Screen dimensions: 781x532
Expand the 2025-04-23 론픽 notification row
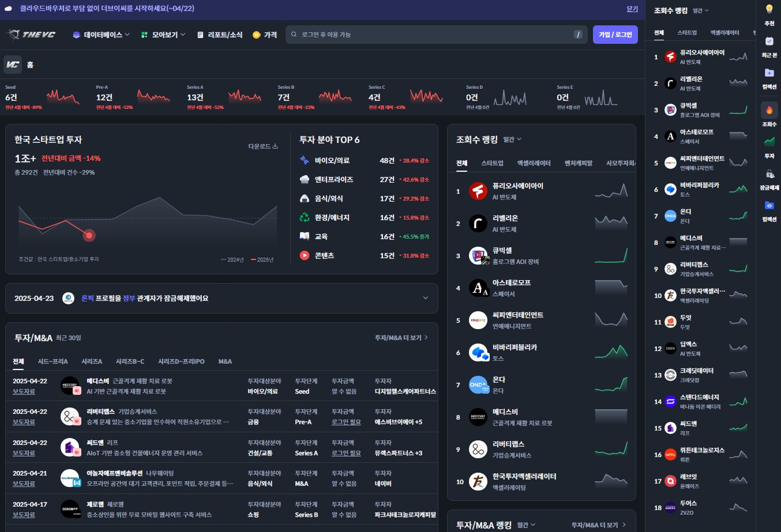[x=426, y=298]
